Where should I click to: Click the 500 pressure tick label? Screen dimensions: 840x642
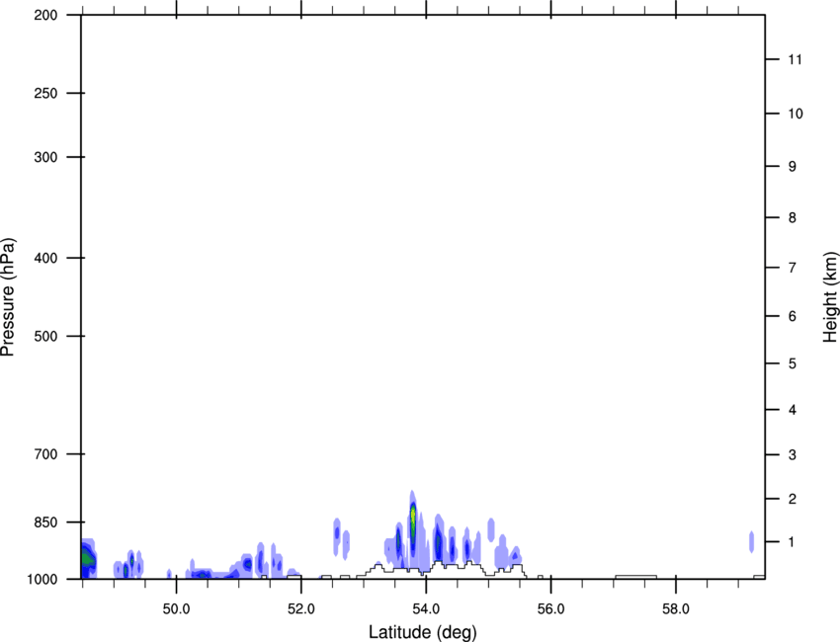point(46,336)
